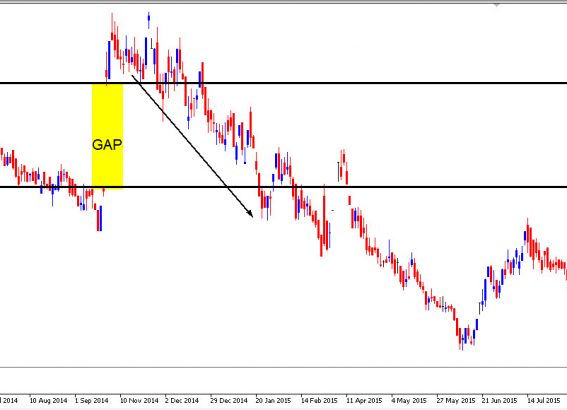
Task: Select the lower horizontal black line
Action: pyautogui.click(x=284, y=187)
